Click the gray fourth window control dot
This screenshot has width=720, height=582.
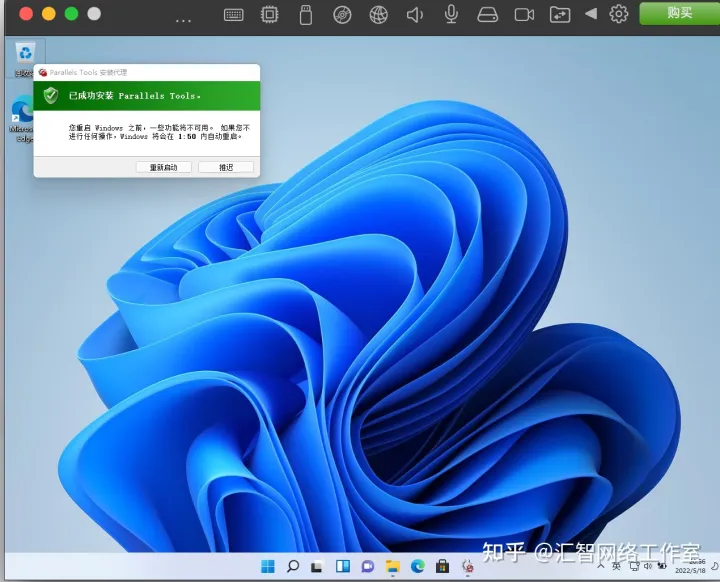coord(94,14)
